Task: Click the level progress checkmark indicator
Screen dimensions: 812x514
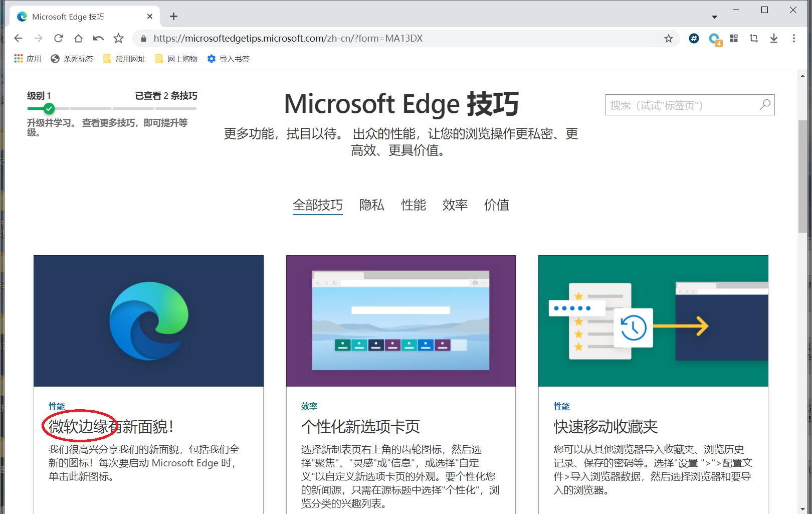Action: (49, 108)
